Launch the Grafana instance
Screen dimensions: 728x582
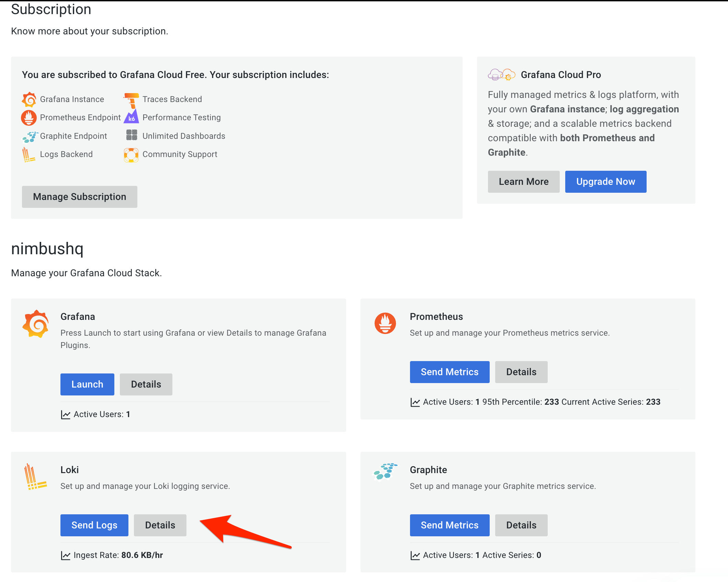click(87, 384)
